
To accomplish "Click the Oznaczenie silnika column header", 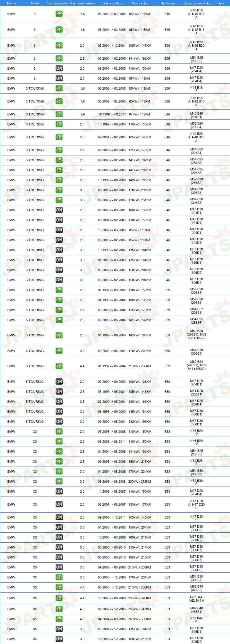I will tap(197, 3).
